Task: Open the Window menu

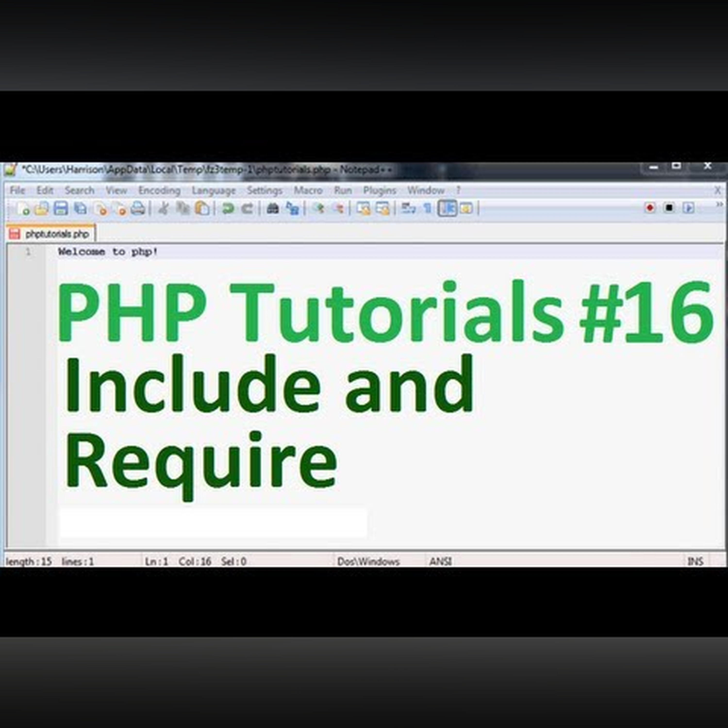Action: tap(426, 190)
